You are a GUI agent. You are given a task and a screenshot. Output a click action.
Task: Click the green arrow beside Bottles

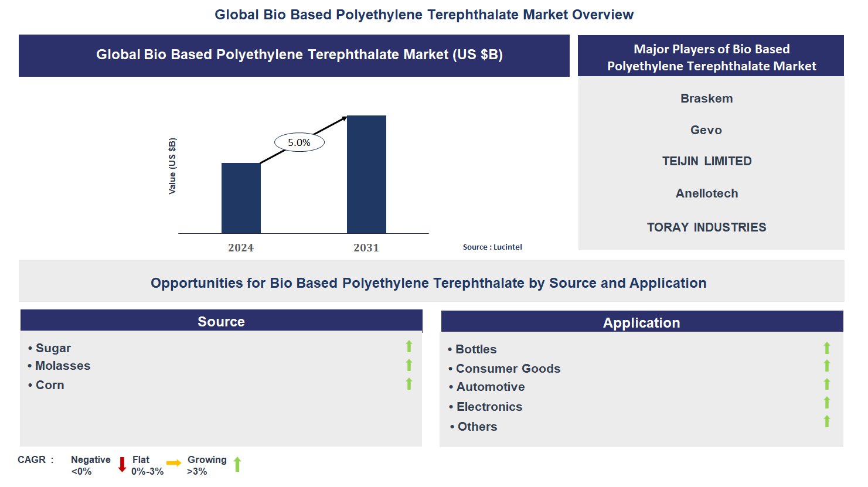click(x=827, y=348)
